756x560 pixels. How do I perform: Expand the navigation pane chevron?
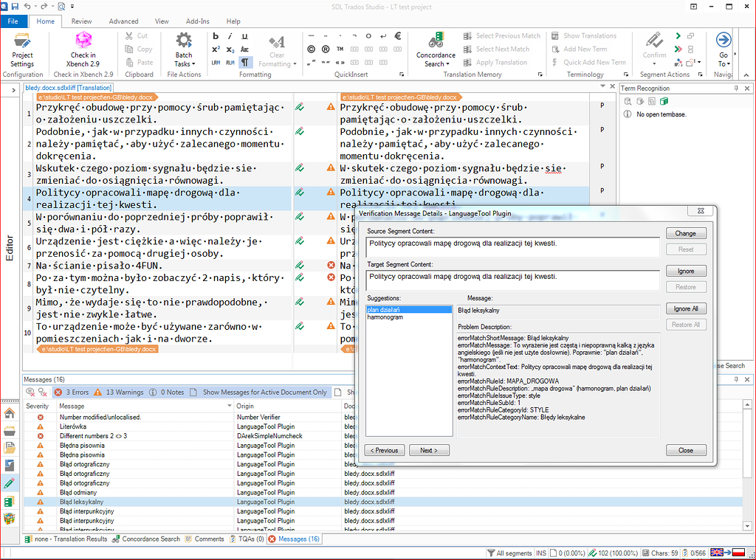click(13, 90)
